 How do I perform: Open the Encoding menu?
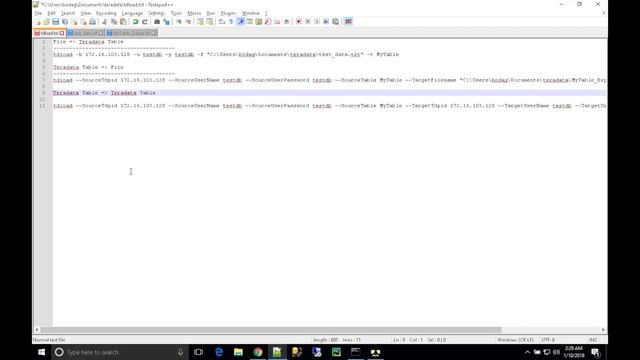click(x=106, y=13)
